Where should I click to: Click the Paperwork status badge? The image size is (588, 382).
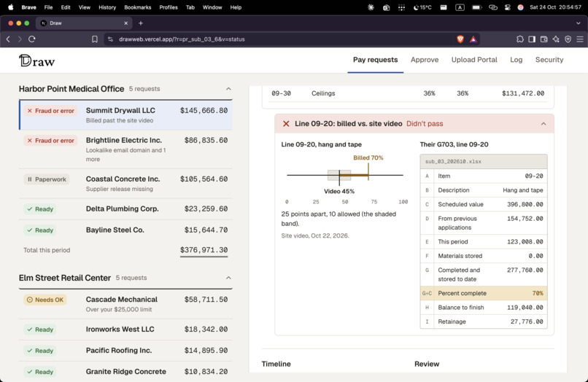(x=47, y=179)
